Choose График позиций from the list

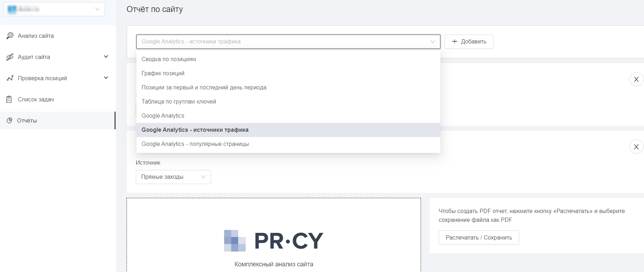point(163,73)
